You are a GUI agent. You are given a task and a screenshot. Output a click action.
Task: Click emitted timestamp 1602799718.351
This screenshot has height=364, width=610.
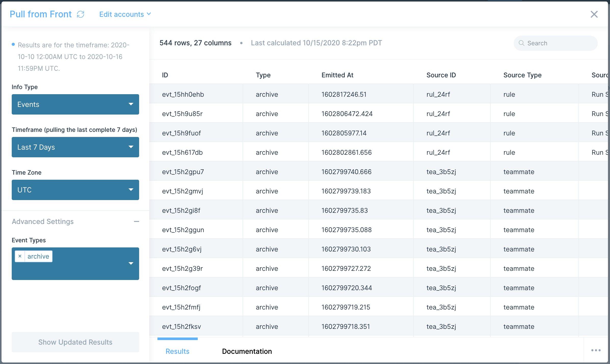pyautogui.click(x=346, y=327)
